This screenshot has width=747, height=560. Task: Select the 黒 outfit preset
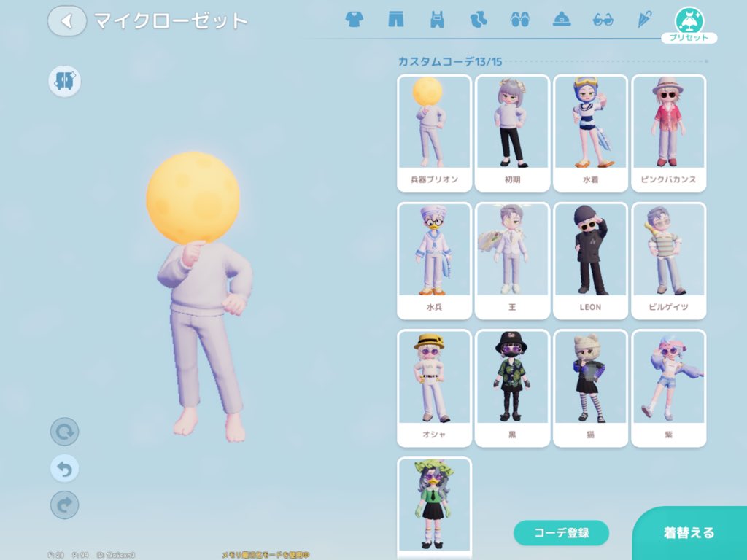pyautogui.click(x=513, y=389)
